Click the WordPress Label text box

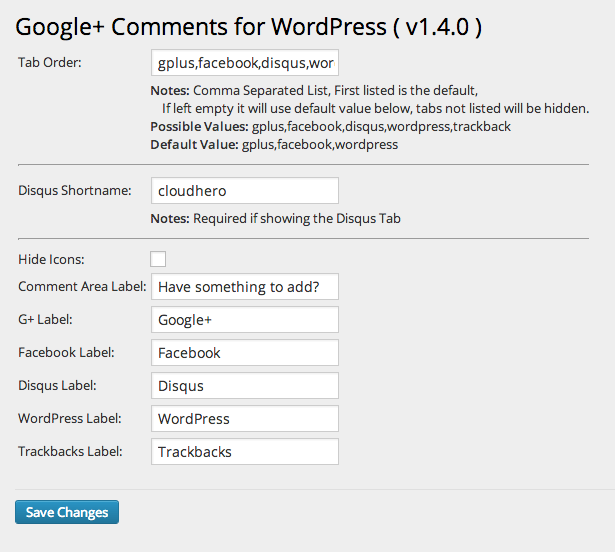tap(245, 419)
